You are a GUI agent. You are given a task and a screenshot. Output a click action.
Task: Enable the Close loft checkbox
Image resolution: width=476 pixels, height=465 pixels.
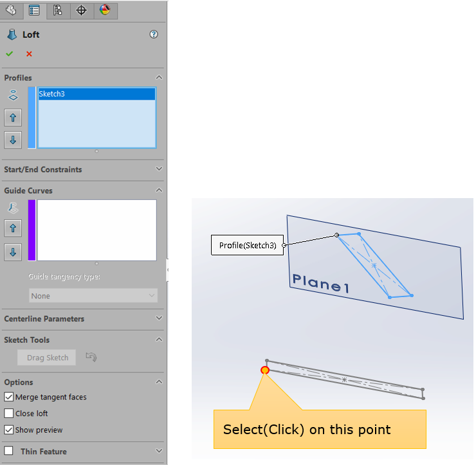9,413
